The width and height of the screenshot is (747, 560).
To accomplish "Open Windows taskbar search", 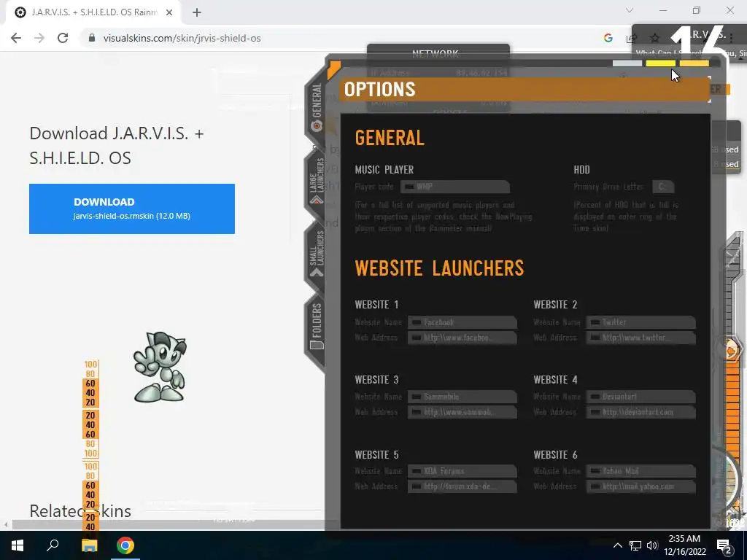I will click(53, 545).
